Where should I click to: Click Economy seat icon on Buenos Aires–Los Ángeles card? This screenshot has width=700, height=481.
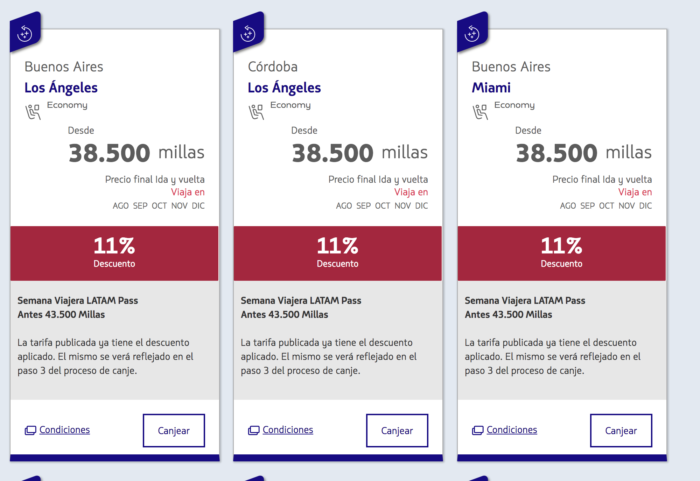33,112
